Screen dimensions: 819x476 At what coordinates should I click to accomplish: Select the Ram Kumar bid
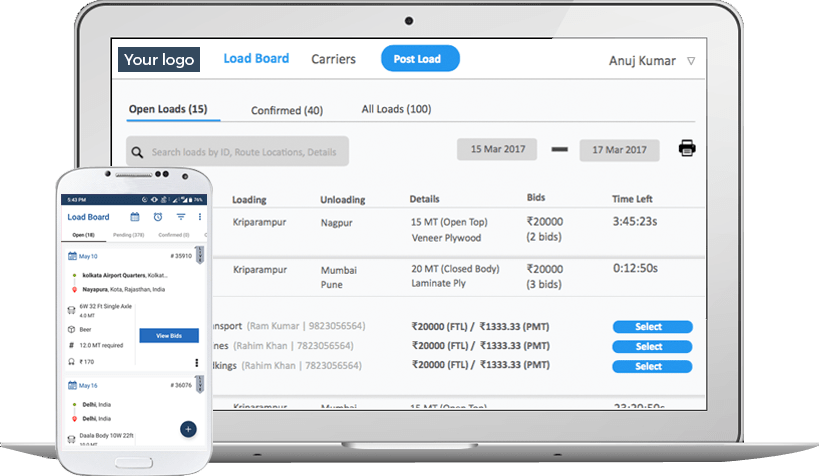coord(652,327)
